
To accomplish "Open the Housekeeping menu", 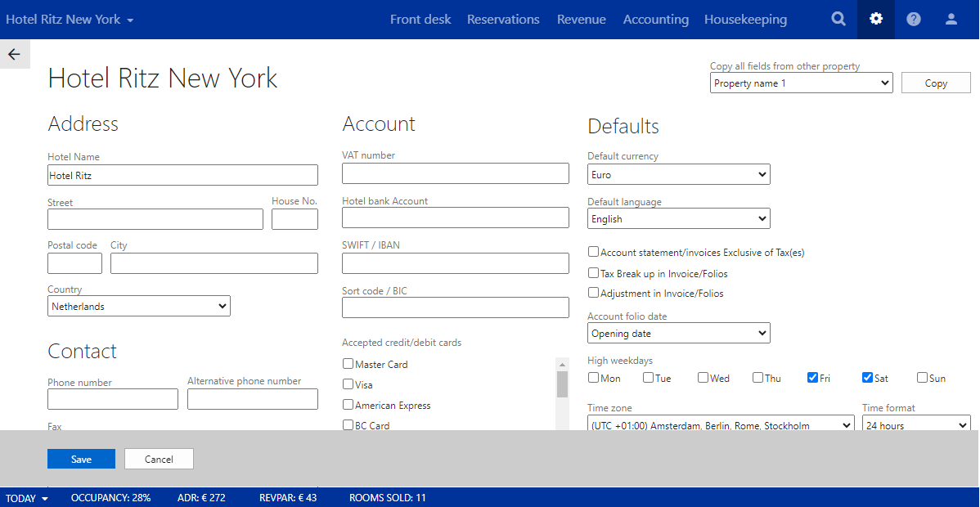I will (745, 20).
